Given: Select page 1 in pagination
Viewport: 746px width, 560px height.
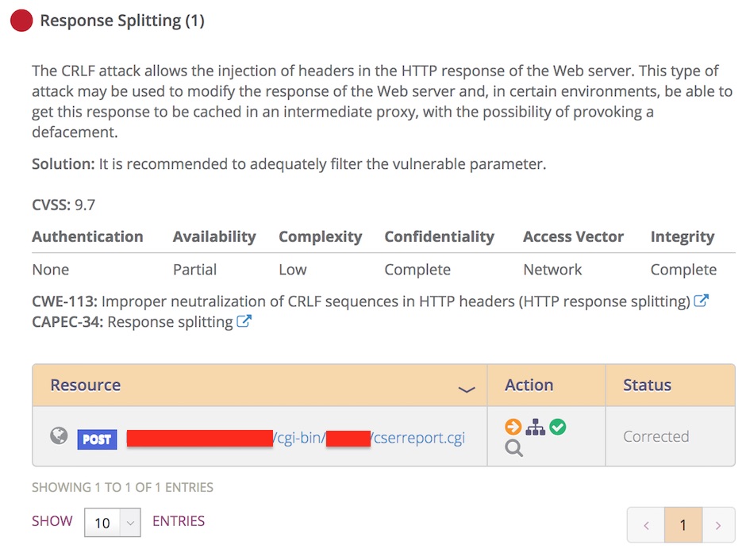Looking at the screenshot, I should [x=683, y=524].
